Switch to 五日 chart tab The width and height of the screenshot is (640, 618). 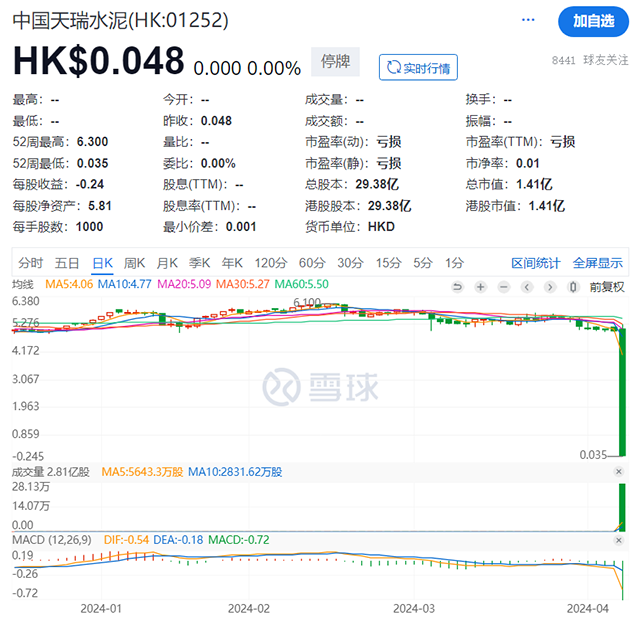point(67,263)
